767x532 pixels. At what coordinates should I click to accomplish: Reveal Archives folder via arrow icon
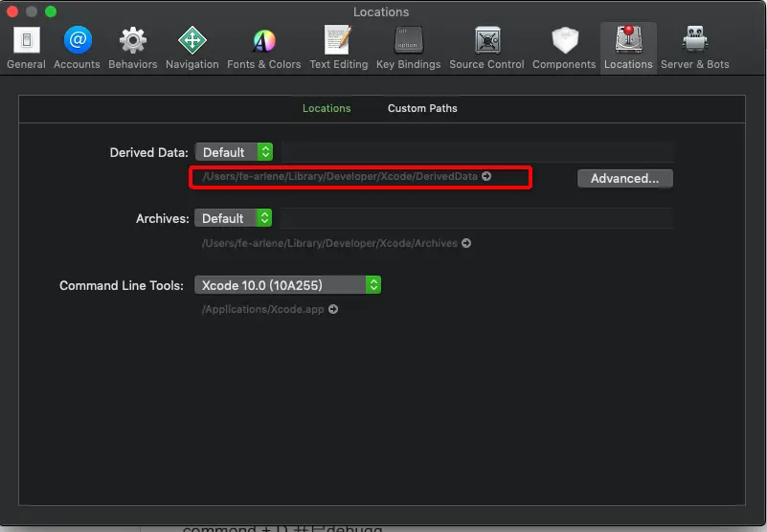[466, 243]
